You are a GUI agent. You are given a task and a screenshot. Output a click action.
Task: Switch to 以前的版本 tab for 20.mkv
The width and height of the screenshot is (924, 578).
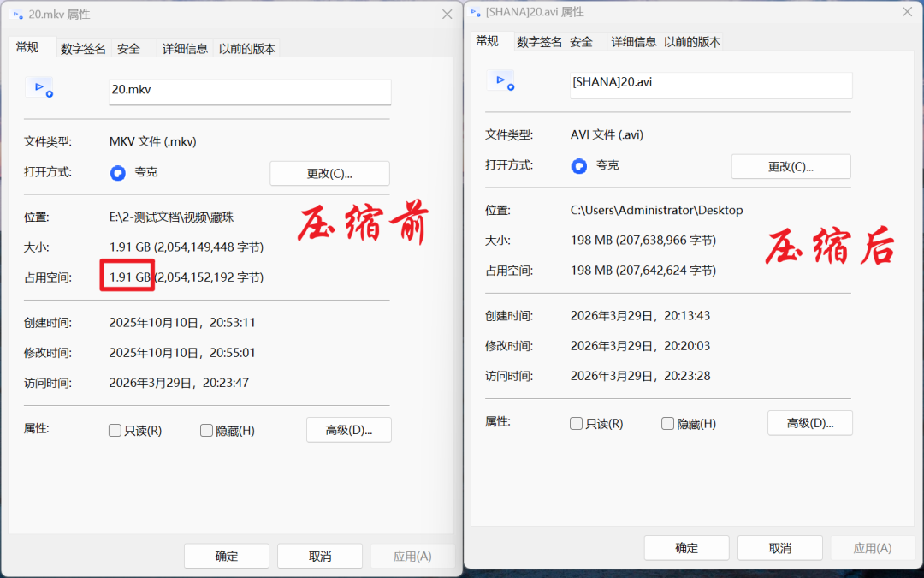coord(247,48)
